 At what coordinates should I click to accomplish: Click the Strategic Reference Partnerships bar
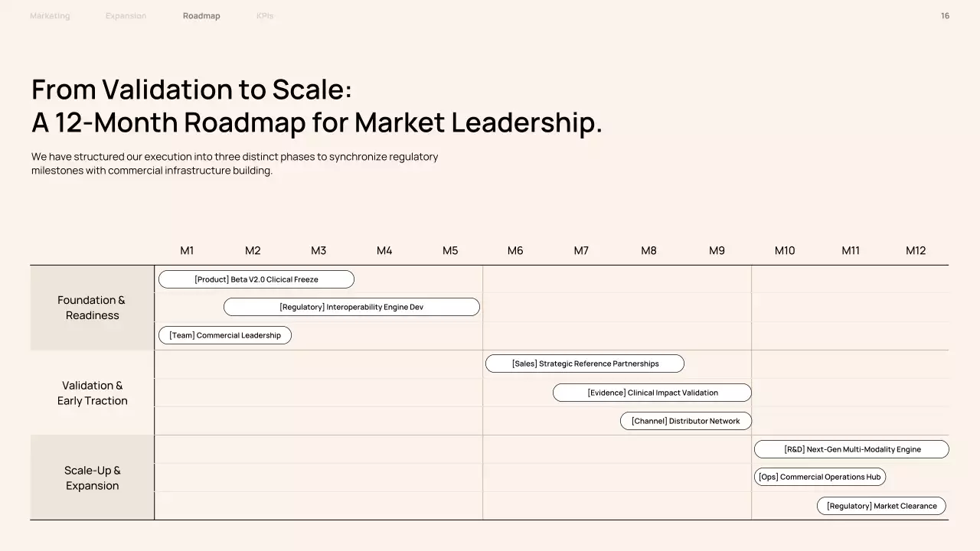pyautogui.click(x=584, y=364)
